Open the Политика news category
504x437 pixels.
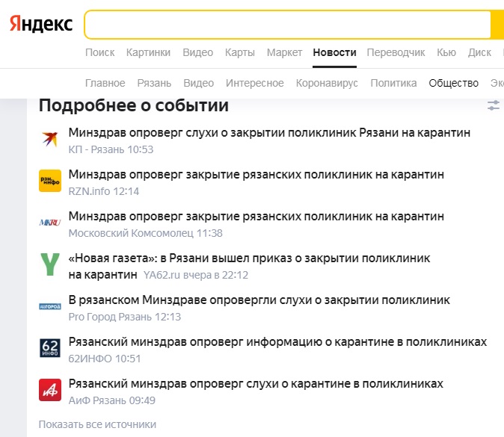coord(394,83)
